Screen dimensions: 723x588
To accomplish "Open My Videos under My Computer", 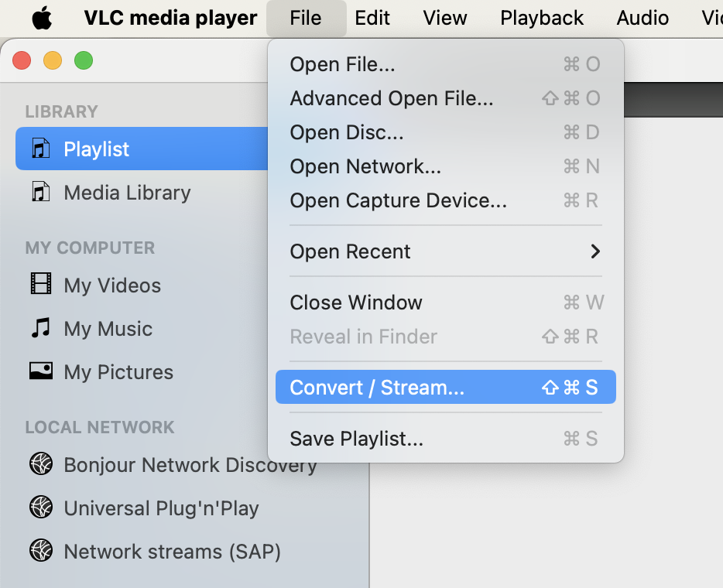I will pyautogui.click(x=110, y=285).
